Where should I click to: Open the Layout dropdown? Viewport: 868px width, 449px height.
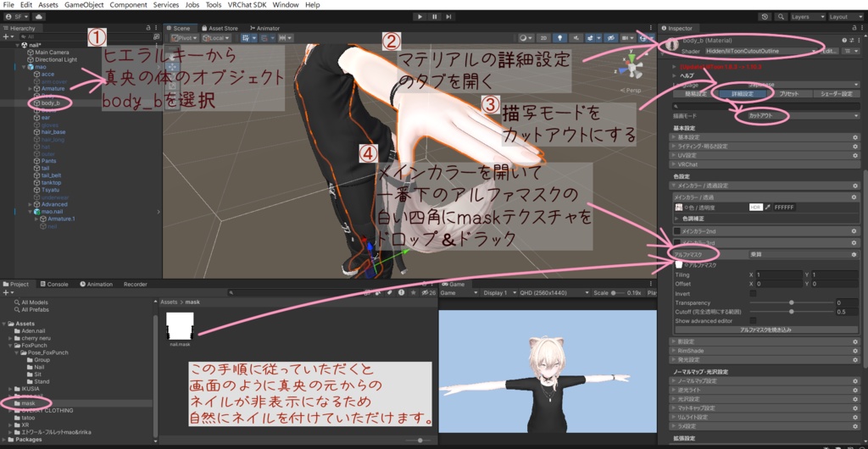(845, 17)
